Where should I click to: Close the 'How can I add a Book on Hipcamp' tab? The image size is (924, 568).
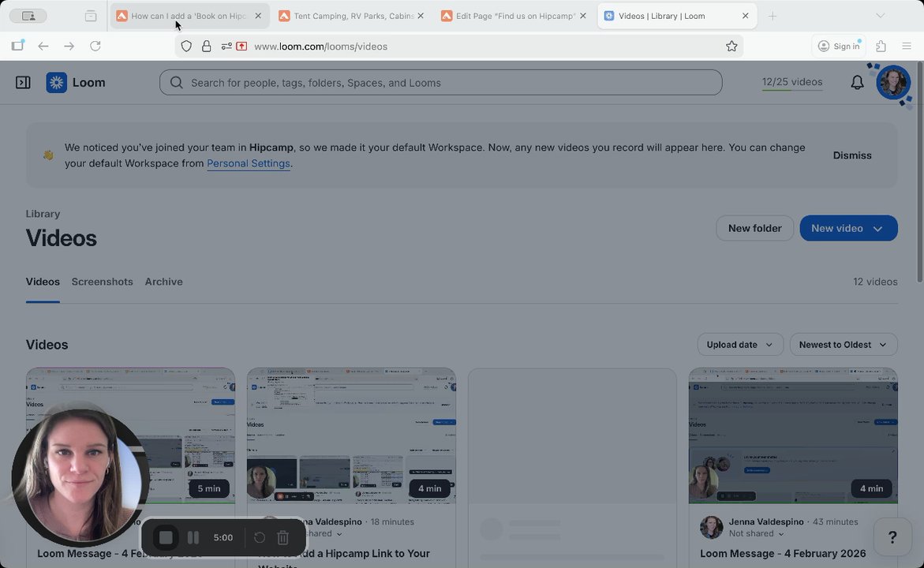click(258, 16)
